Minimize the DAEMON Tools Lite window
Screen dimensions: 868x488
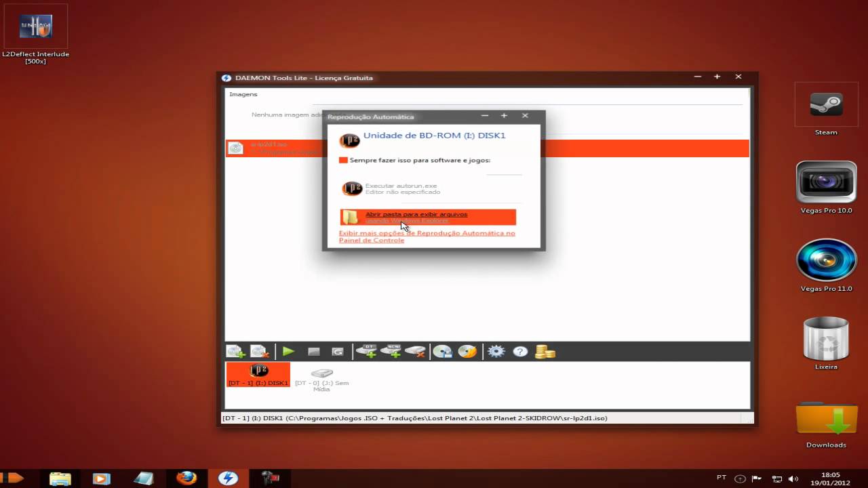(x=697, y=77)
